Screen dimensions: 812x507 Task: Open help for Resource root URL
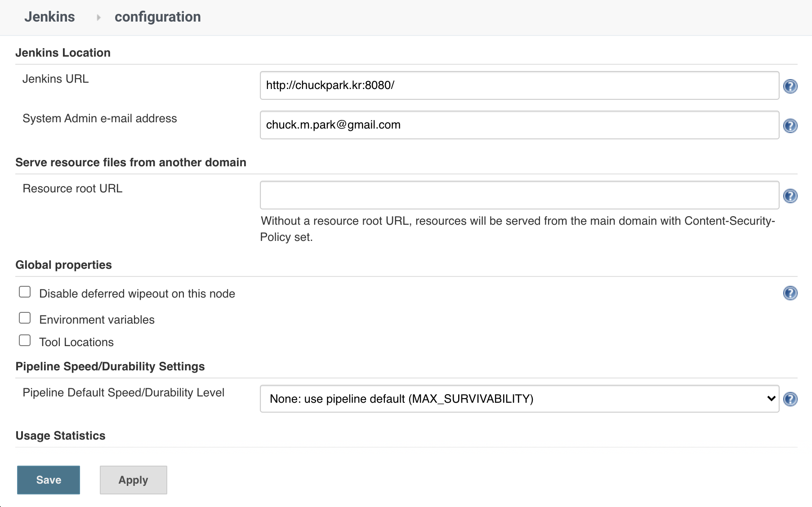(790, 196)
